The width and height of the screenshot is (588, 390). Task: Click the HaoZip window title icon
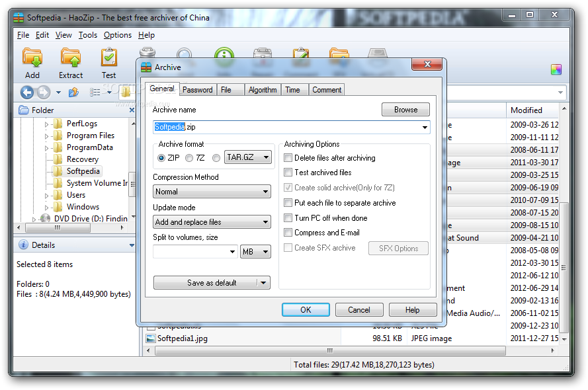click(x=19, y=18)
